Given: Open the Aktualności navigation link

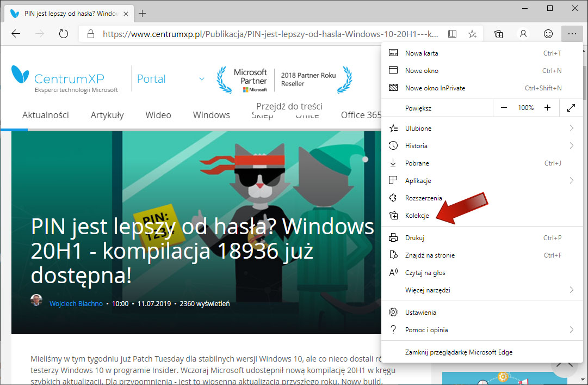Looking at the screenshot, I should (45, 115).
